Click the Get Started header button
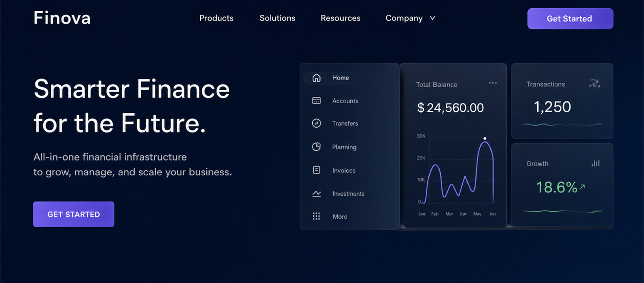This screenshot has height=283, width=644. (x=570, y=18)
